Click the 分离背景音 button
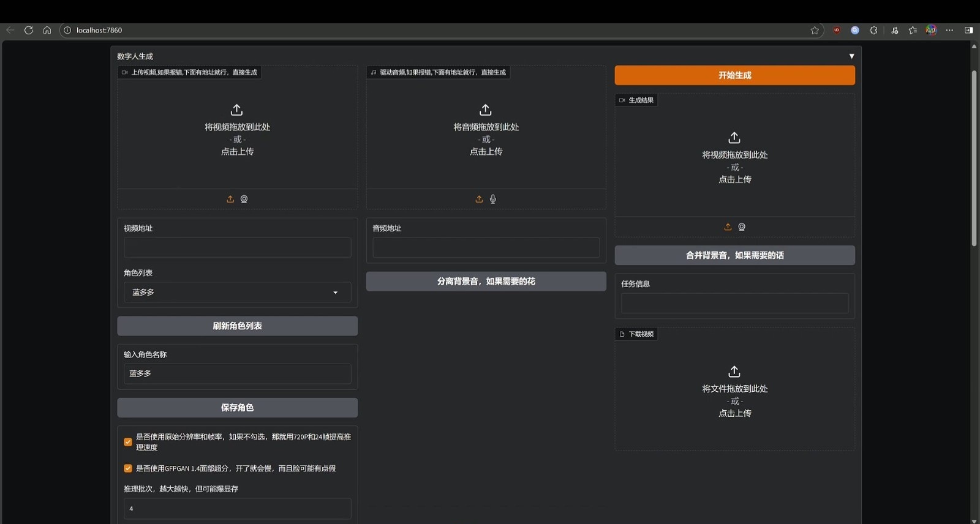Image resolution: width=980 pixels, height=524 pixels. tap(486, 282)
